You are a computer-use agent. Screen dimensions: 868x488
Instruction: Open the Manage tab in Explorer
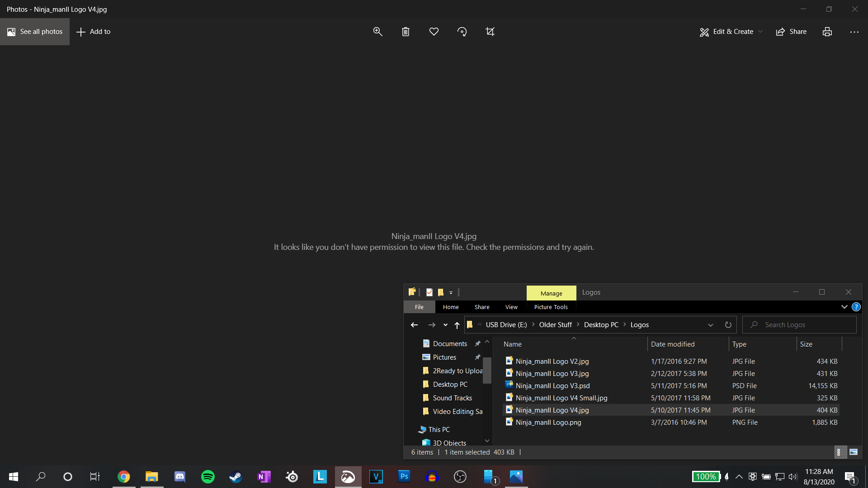click(x=551, y=293)
